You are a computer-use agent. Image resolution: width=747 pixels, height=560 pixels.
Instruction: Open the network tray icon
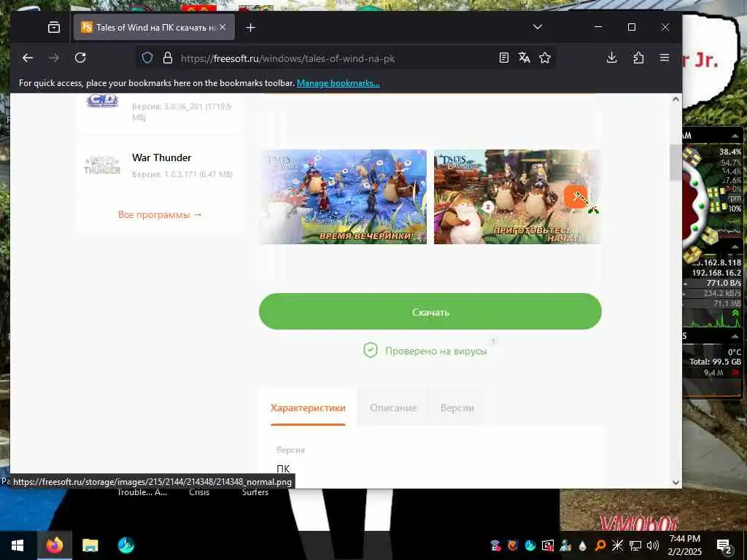[x=635, y=545]
